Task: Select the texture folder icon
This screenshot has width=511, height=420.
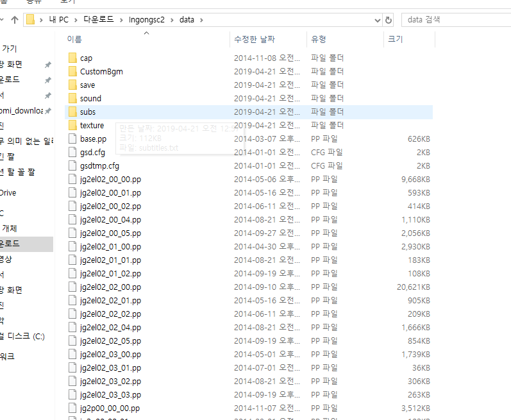Action: click(x=72, y=126)
